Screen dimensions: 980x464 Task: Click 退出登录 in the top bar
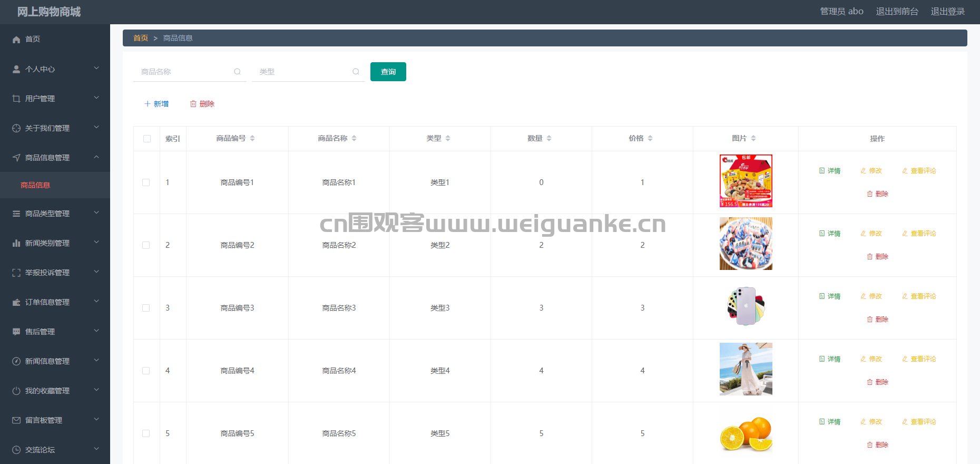947,12
